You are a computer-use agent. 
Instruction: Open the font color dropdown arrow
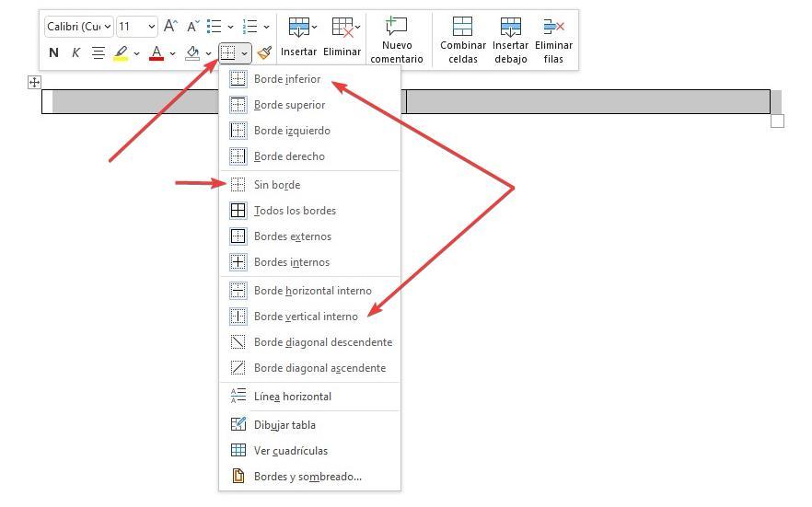[172, 53]
